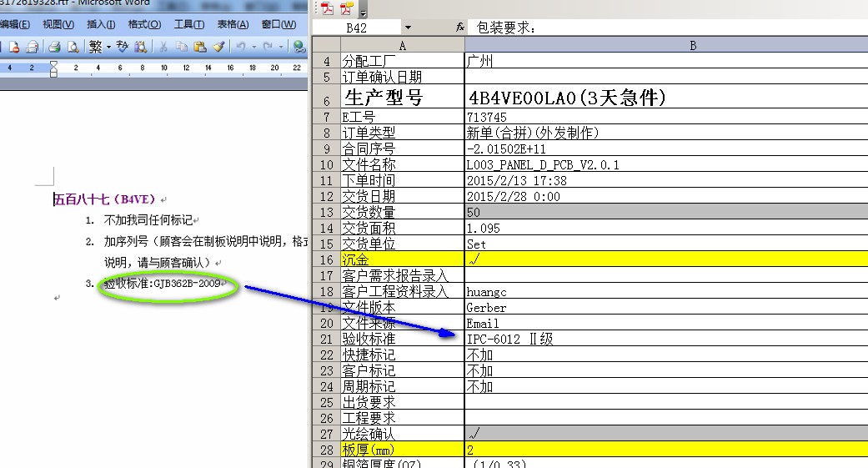Click the 生产型号 label cell
Screen dimensions: 868x468
[403, 97]
